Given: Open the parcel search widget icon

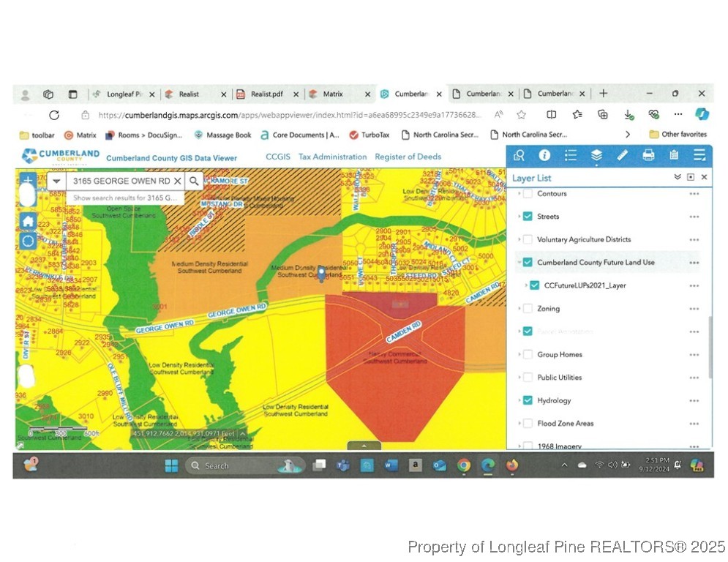Looking at the screenshot, I should [x=519, y=155].
